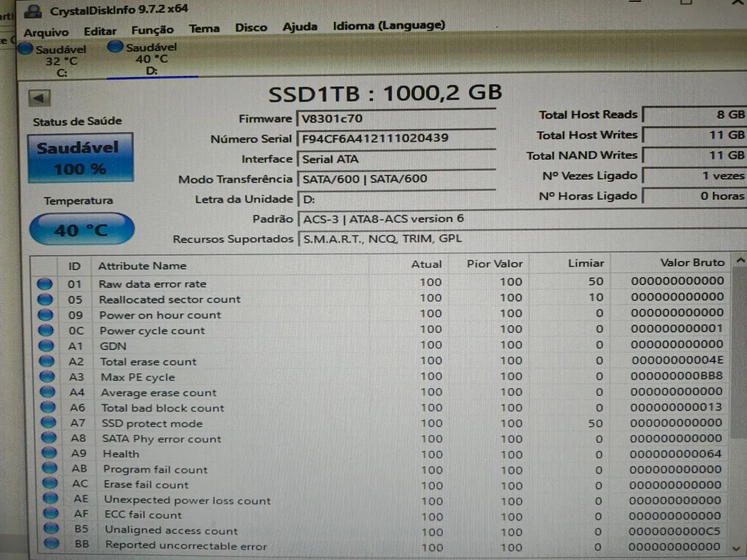
Task: Open the Tema menu
Action: 204,29
